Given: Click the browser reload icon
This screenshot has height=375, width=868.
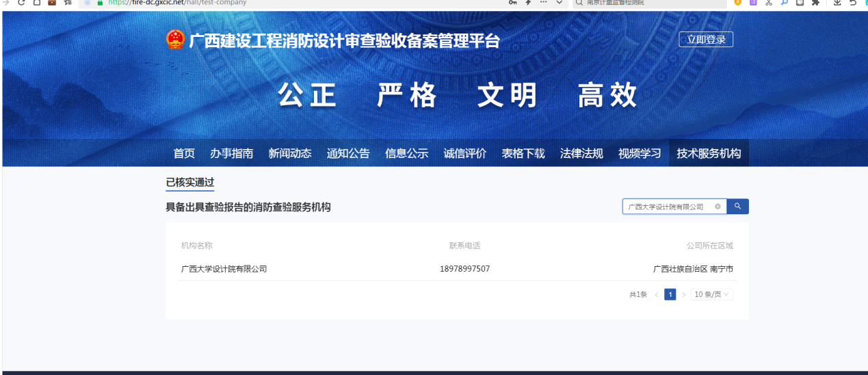Looking at the screenshot, I should [x=21, y=3].
